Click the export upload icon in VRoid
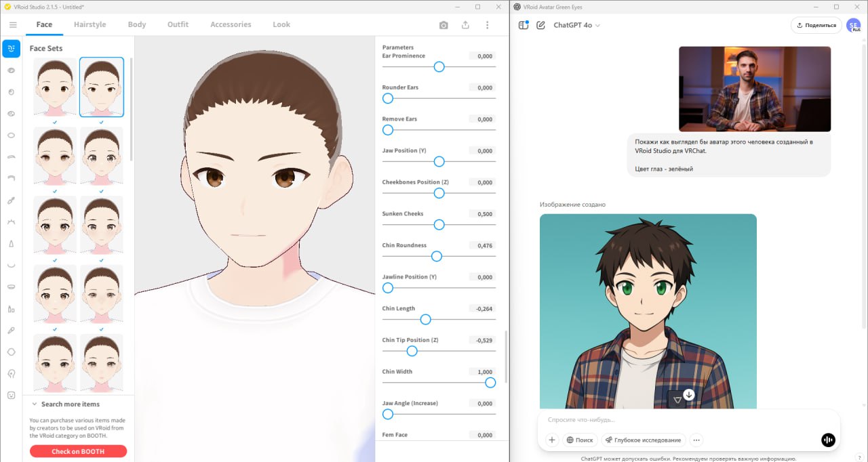 click(x=465, y=25)
